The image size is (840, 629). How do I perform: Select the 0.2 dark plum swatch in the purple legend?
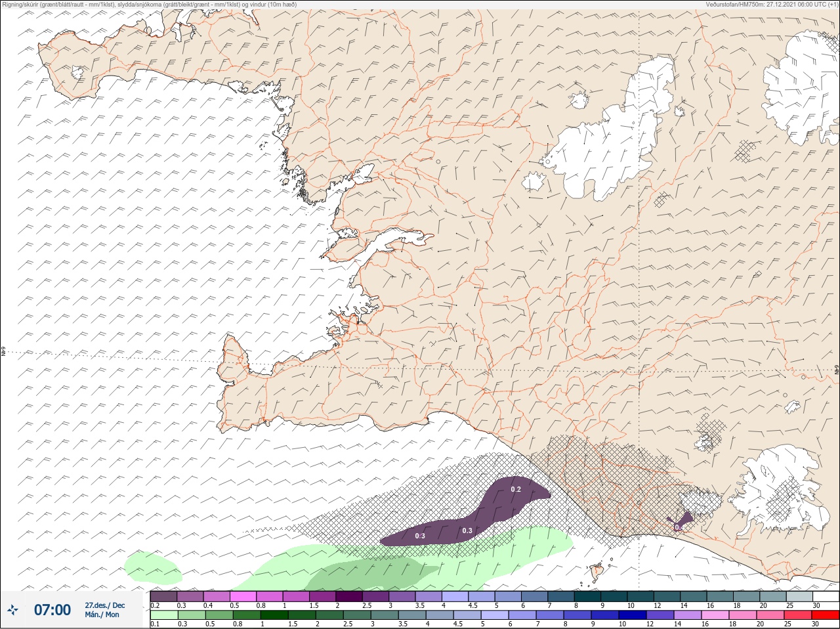[163, 596]
